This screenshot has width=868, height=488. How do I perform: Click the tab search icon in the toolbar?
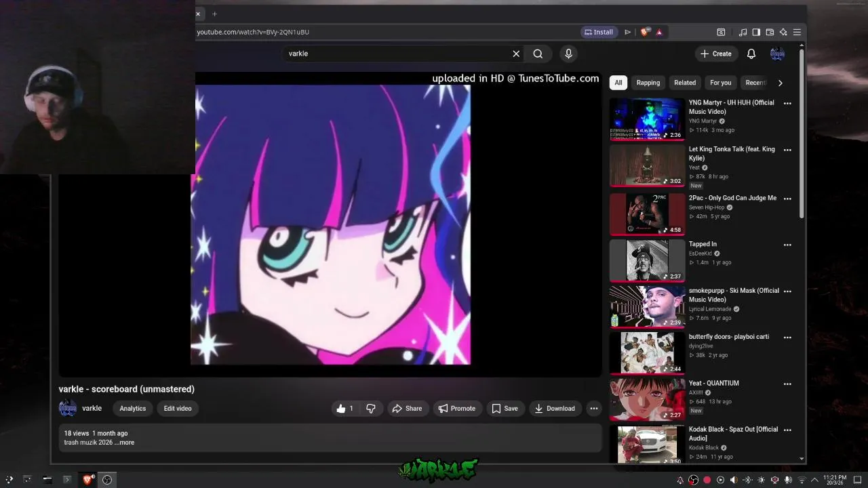tap(721, 32)
